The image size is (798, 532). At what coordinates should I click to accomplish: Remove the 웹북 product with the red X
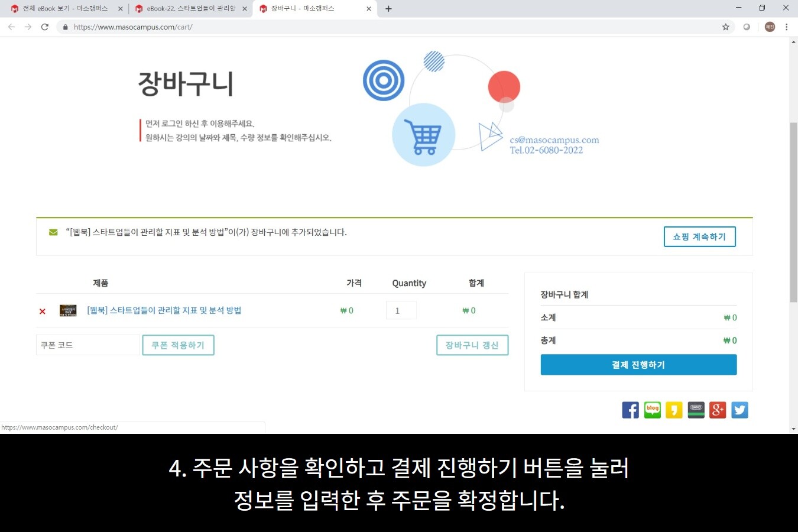(x=42, y=311)
